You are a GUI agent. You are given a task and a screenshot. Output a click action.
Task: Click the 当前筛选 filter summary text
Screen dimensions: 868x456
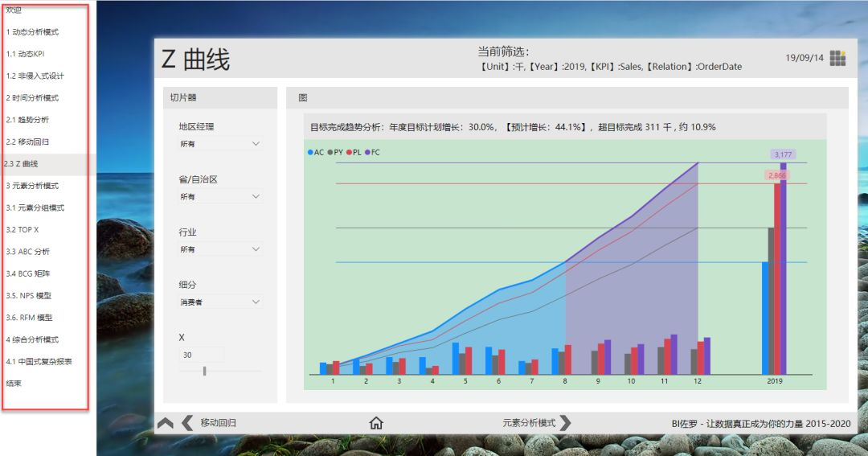(609, 60)
